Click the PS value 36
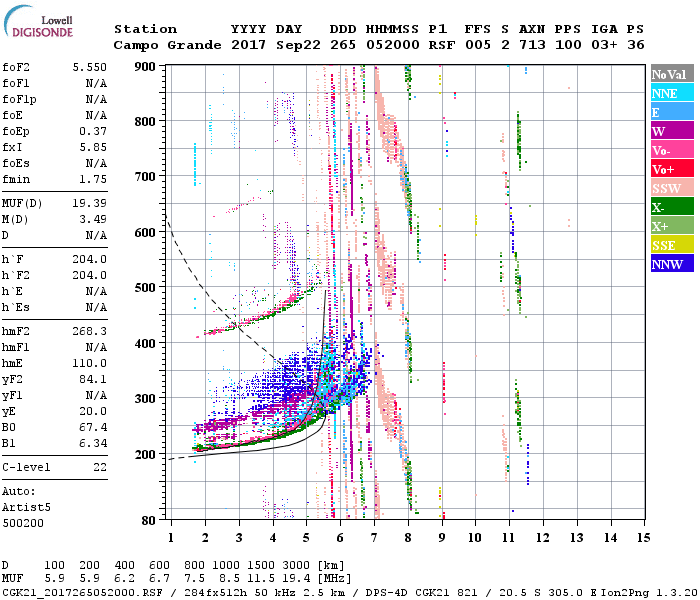700x600 pixels. (x=636, y=45)
